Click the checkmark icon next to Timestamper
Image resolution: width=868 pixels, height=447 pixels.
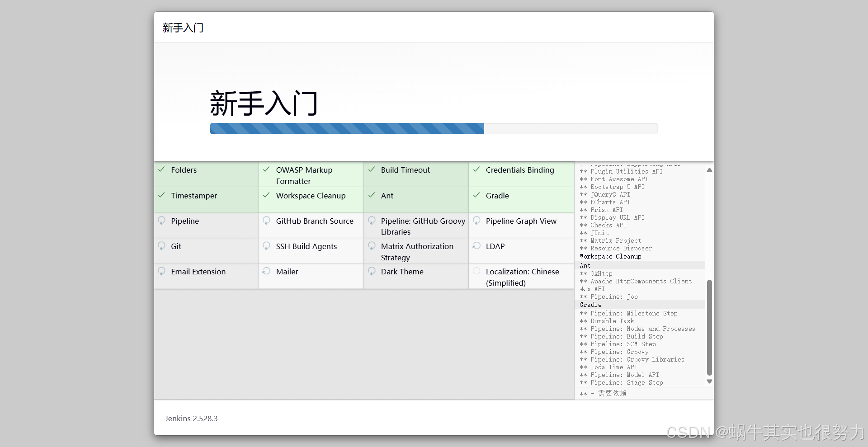[161, 195]
